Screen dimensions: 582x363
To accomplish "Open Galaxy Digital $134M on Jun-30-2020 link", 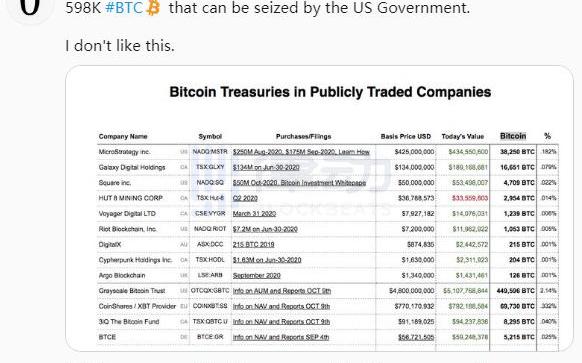I will click(x=266, y=167).
